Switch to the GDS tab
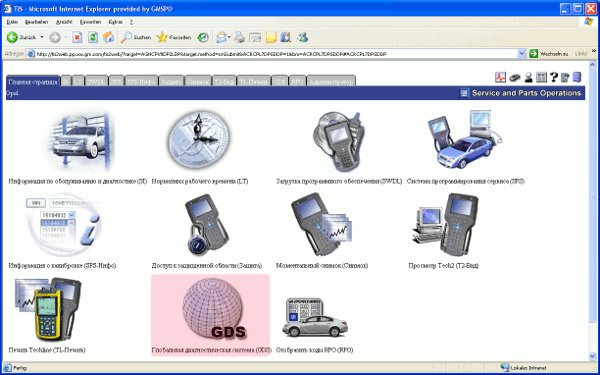Screen dimensions: 600x375 [x=280, y=81]
